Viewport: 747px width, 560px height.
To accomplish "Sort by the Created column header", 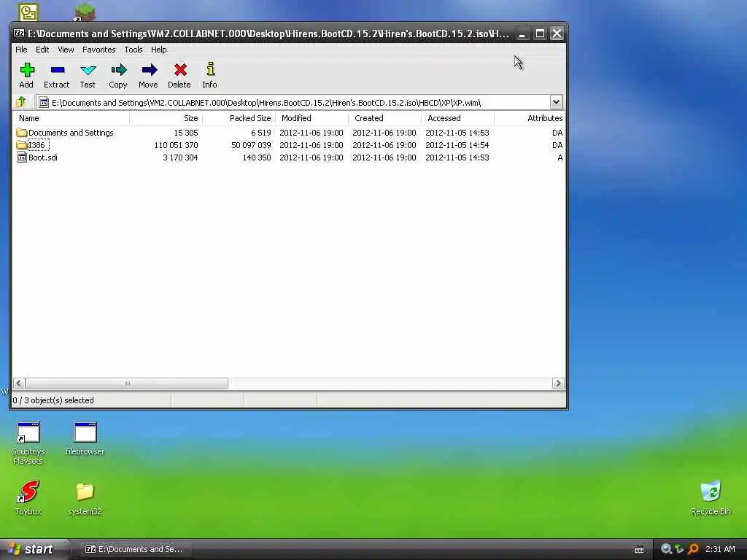I will [x=384, y=118].
